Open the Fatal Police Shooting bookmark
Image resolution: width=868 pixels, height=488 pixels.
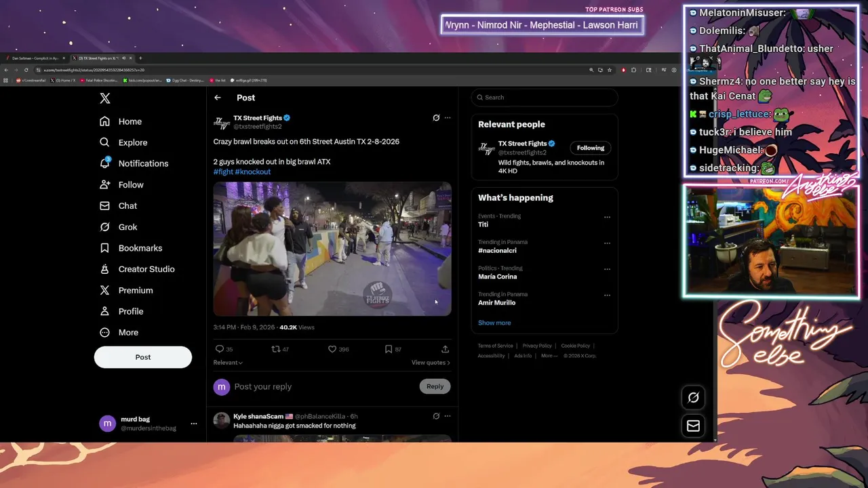pyautogui.click(x=99, y=80)
